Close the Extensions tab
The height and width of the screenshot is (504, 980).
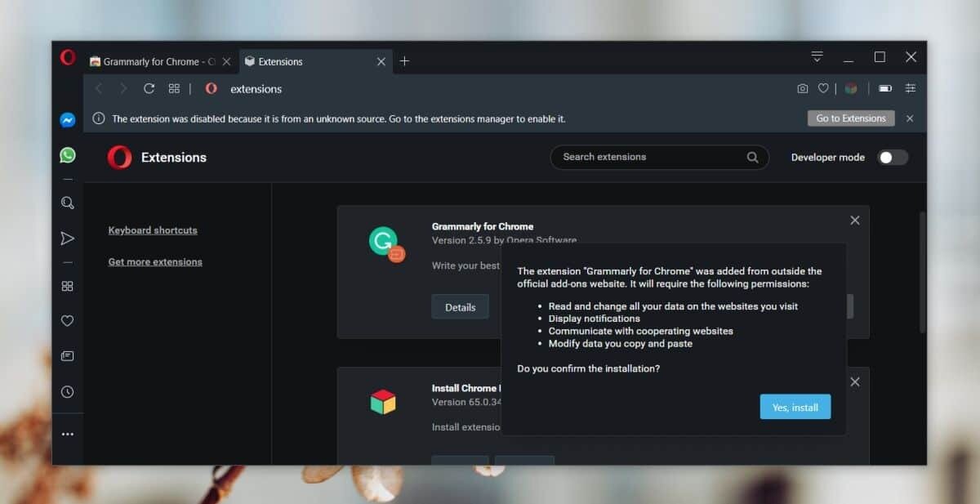tap(381, 61)
